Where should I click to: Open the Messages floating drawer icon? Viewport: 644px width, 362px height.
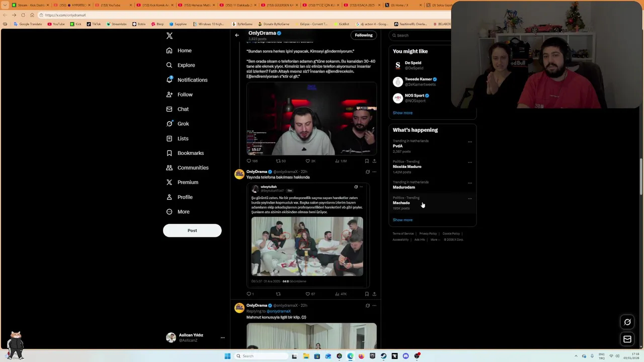click(x=627, y=339)
